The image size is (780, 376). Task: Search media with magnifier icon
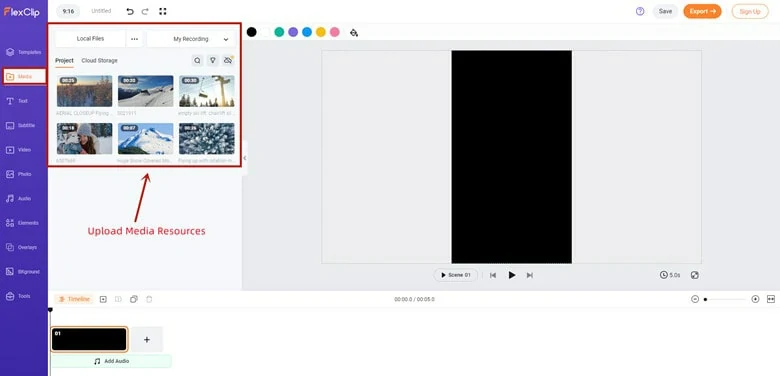pos(197,60)
